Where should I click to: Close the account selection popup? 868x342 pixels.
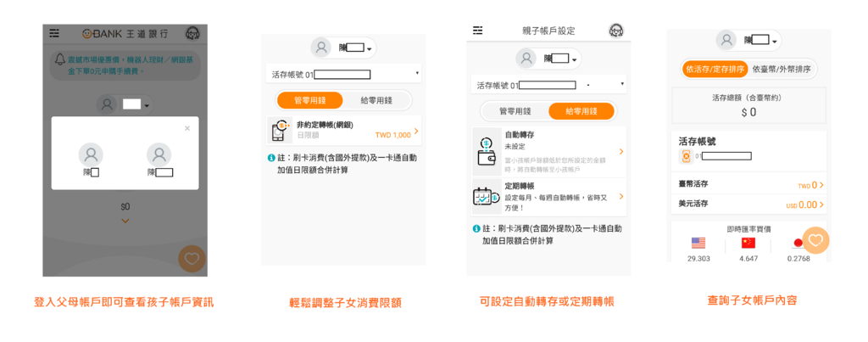click(187, 128)
